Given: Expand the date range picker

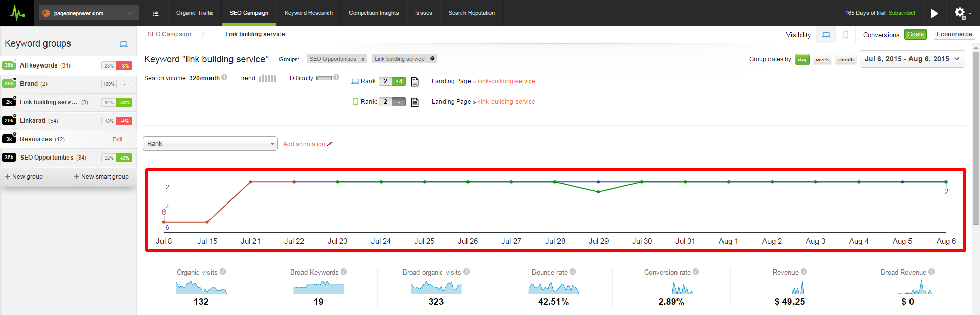Looking at the screenshot, I should click(912, 59).
